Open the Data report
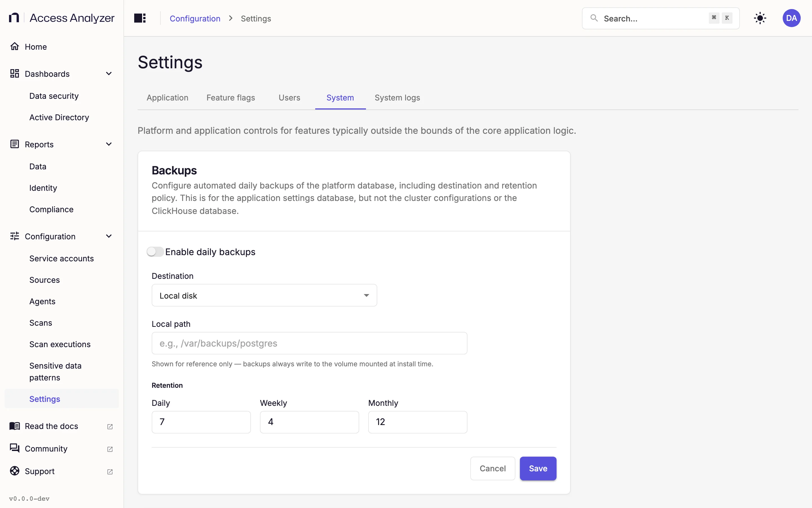The height and width of the screenshot is (508, 812). point(38,166)
